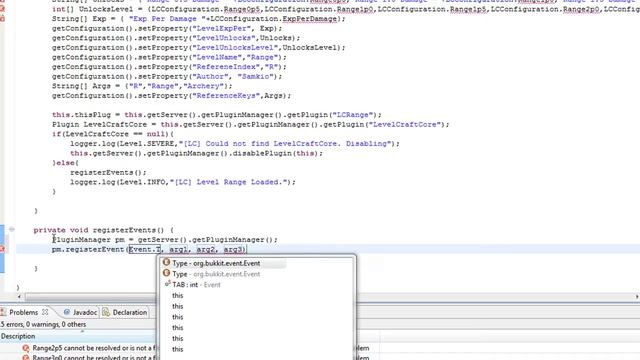Image resolution: width=640 pixels, height=360 pixels.
Task: Click the "ReferenceIndex" setProperty line
Action: 169,67
